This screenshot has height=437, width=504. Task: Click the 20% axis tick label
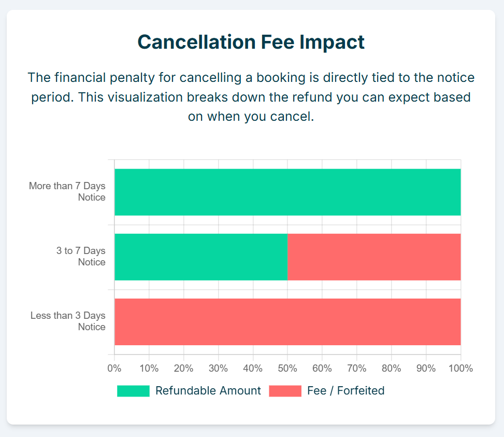(183, 368)
